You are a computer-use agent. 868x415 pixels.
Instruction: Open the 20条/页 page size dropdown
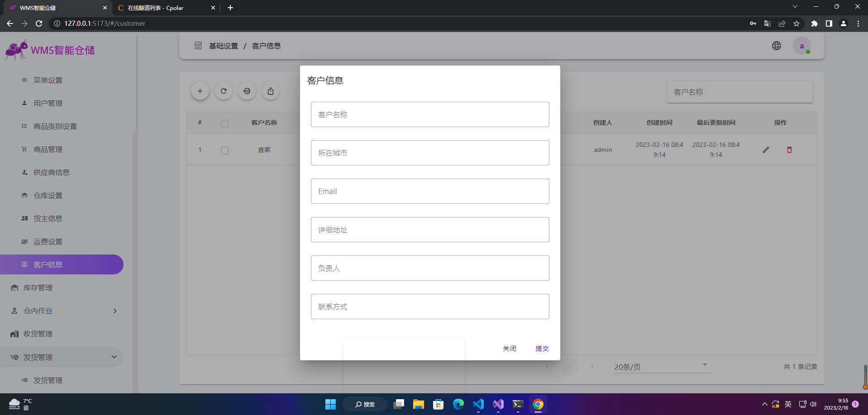point(661,367)
